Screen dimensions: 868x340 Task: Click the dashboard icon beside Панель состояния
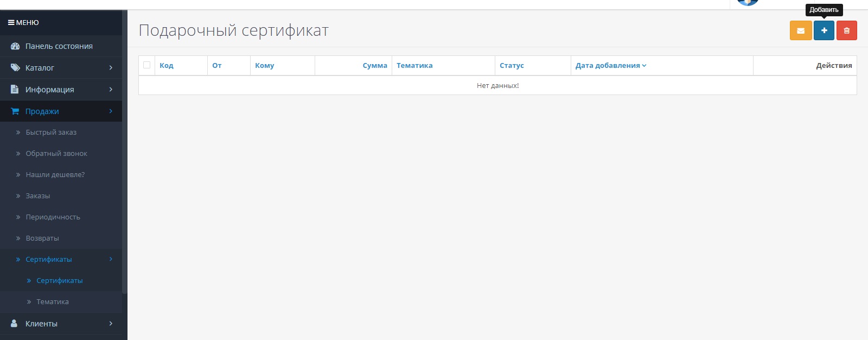(15, 46)
